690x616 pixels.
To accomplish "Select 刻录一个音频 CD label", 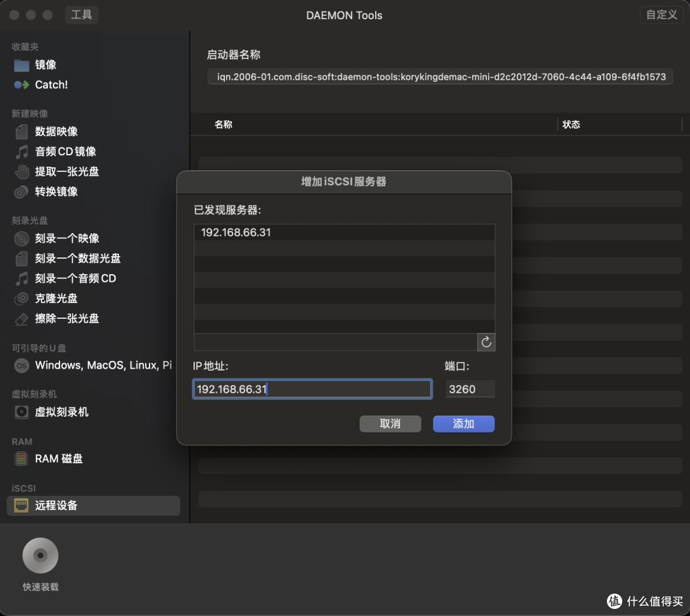I will (x=75, y=279).
